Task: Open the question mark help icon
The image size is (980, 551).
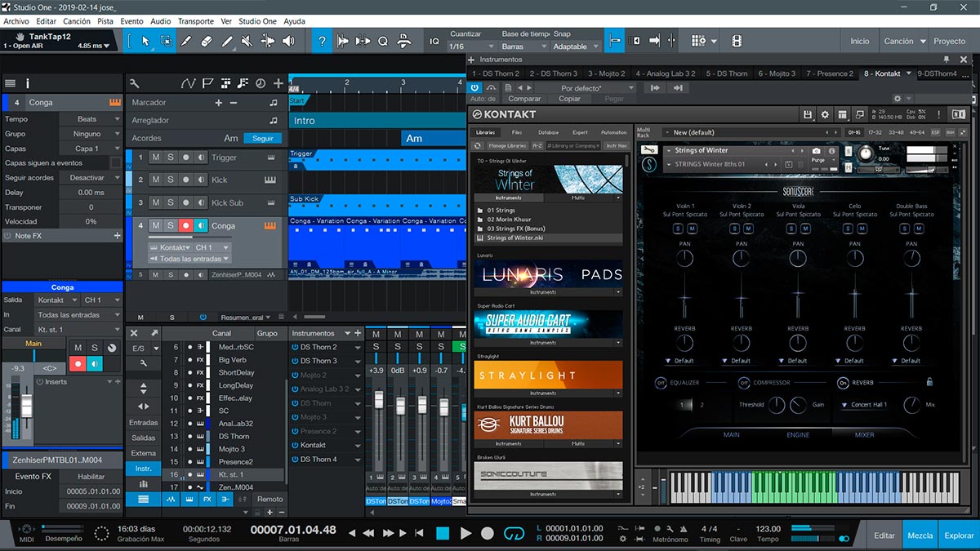Action: pos(323,41)
